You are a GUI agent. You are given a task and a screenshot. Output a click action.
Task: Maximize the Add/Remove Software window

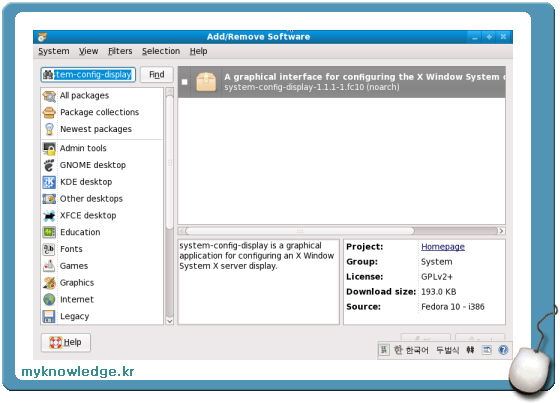pos(489,37)
